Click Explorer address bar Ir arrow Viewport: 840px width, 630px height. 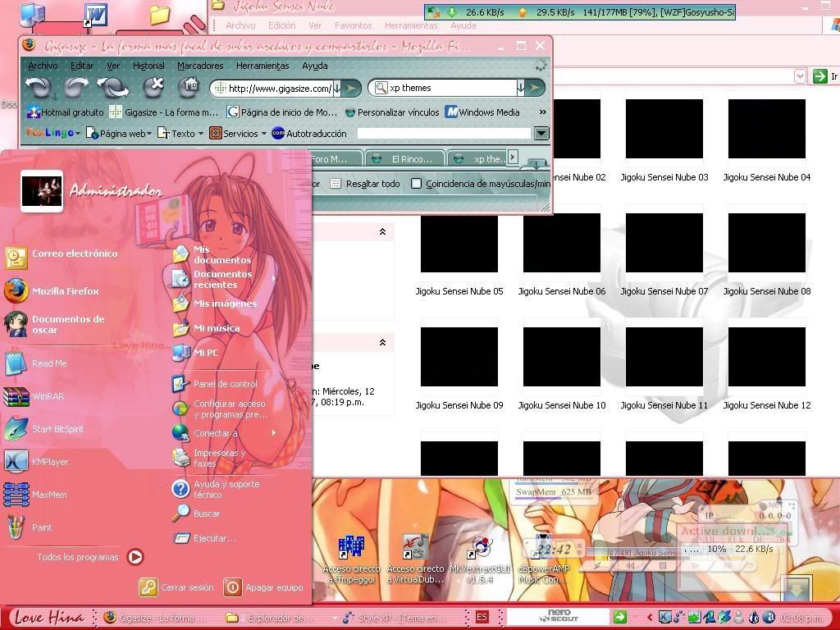819,76
